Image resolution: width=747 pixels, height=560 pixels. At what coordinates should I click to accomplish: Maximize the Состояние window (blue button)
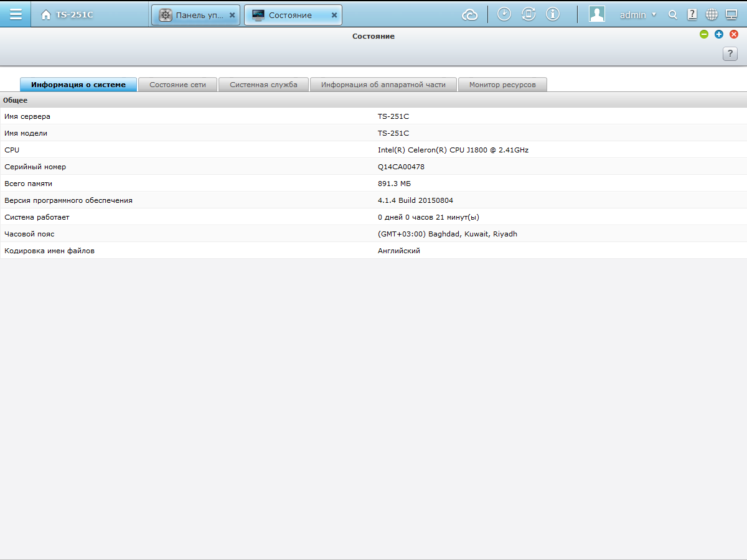(x=719, y=34)
